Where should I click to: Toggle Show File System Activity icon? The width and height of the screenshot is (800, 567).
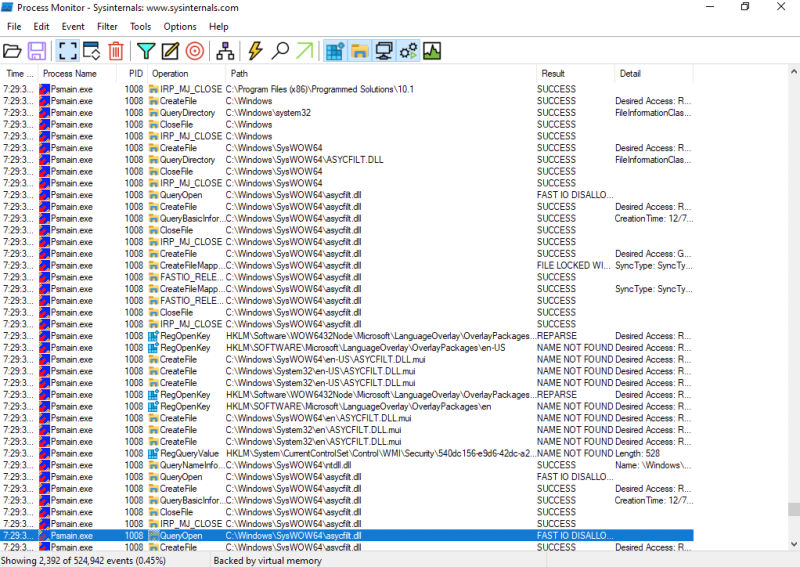click(x=360, y=51)
